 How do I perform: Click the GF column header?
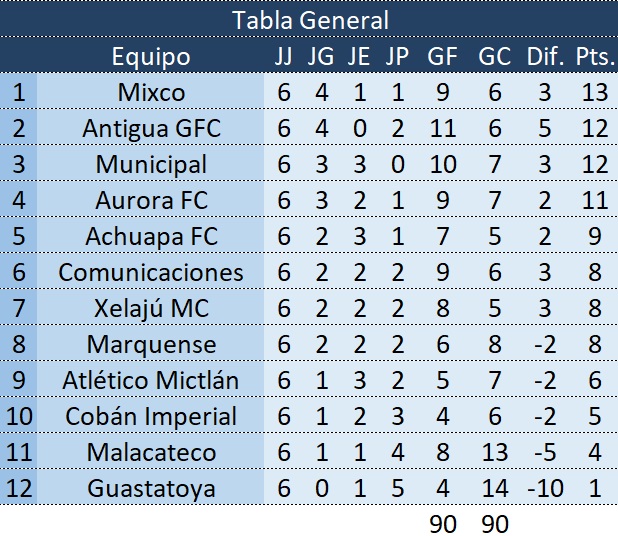[442, 56]
